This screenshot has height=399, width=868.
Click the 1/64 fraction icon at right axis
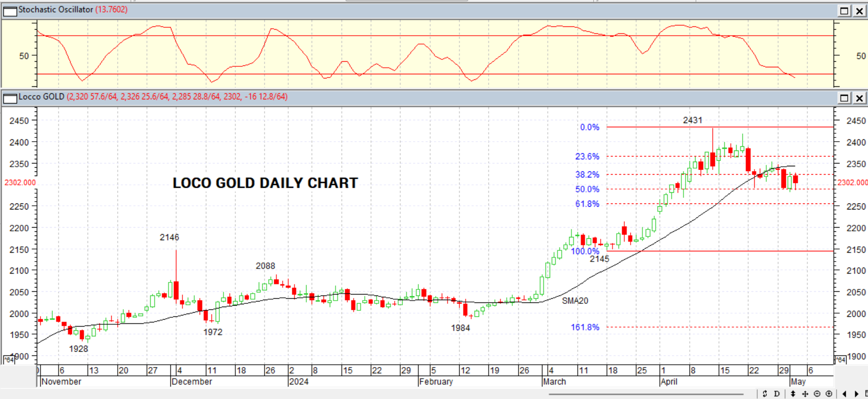tap(840, 360)
